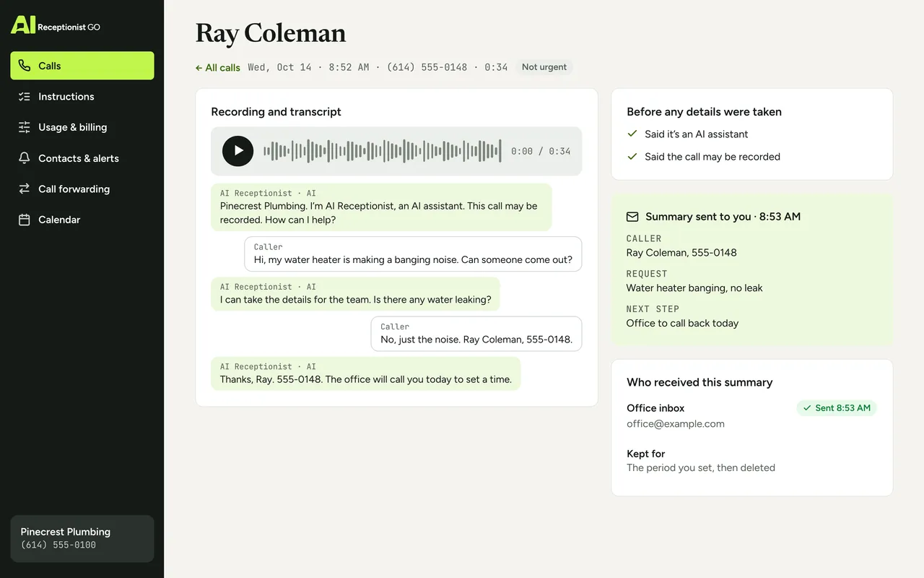Click the call date Wed, Oct 14
The height and width of the screenshot is (578, 924).
279,67
